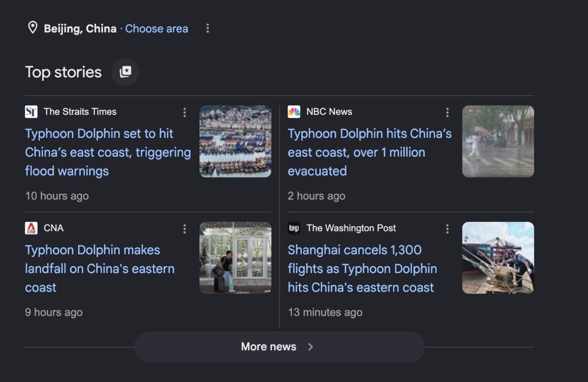
Task: Open the three-dot menu next to Choose area
Action: point(208,28)
